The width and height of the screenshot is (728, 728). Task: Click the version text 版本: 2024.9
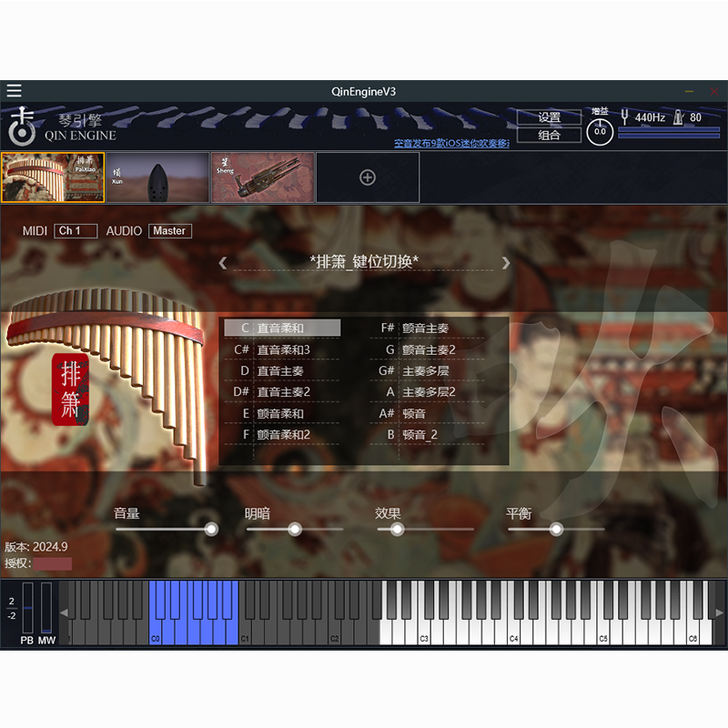[x=36, y=547]
